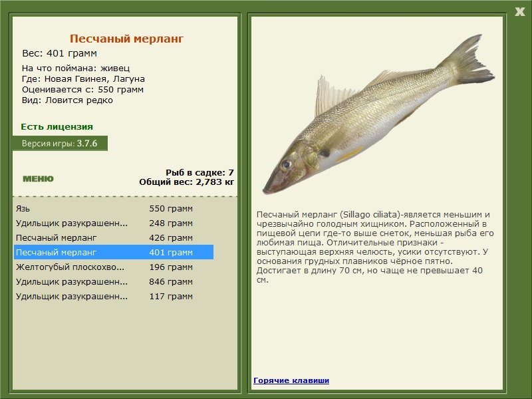Click the Вид: Ловится редко line
Screen dimensions: 532x399
(67, 100)
